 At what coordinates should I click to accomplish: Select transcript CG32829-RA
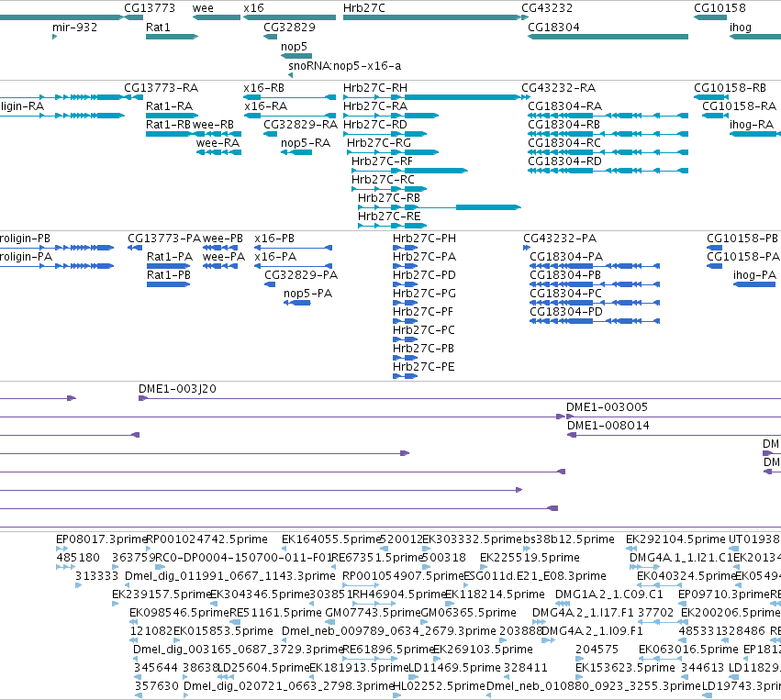pyautogui.click(x=300, y=125)
